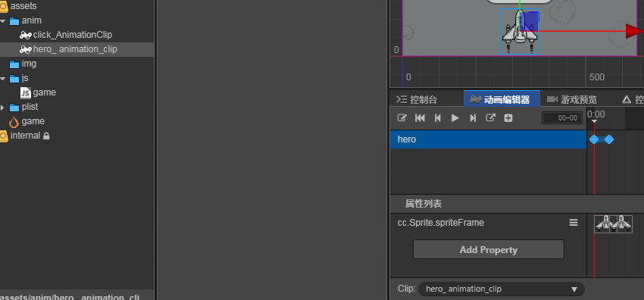Click the frame time input field
644x300 pixels.
click(562, 118)
